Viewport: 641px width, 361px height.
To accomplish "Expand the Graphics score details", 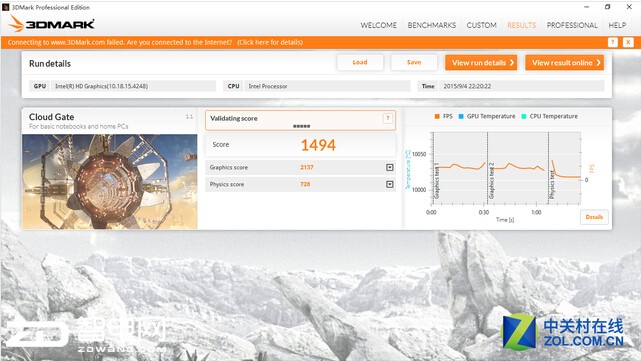I will pos(390,167).
